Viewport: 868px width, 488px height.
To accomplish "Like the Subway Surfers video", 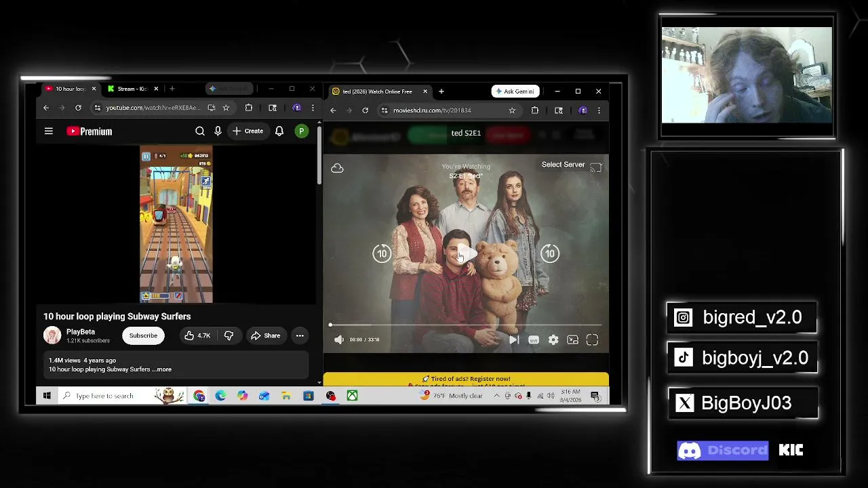I will click(197, 335).
